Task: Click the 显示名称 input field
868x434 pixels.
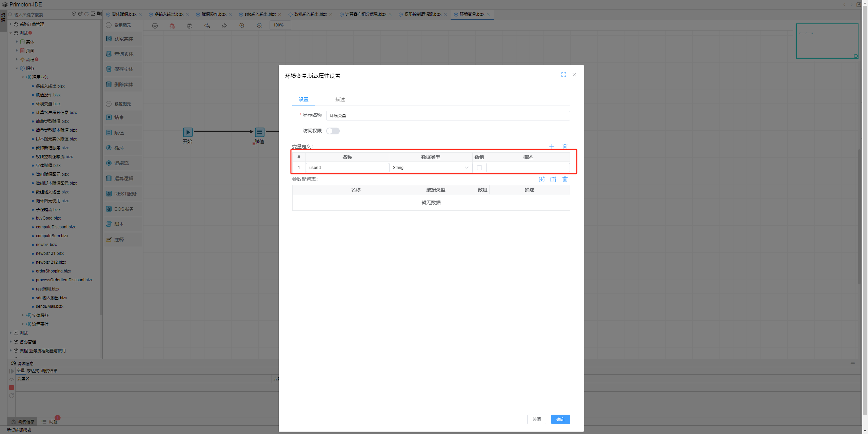Action: pos(448,116)
